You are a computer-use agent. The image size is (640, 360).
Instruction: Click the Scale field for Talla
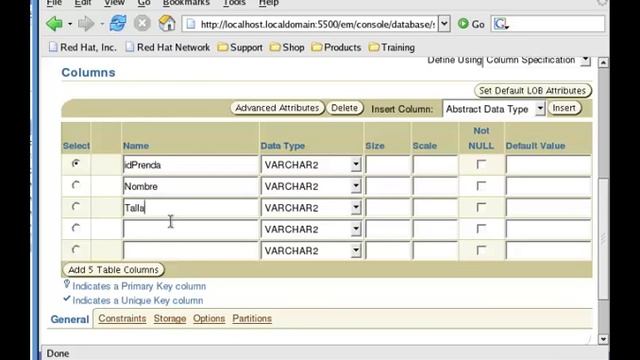click(435, 208)
